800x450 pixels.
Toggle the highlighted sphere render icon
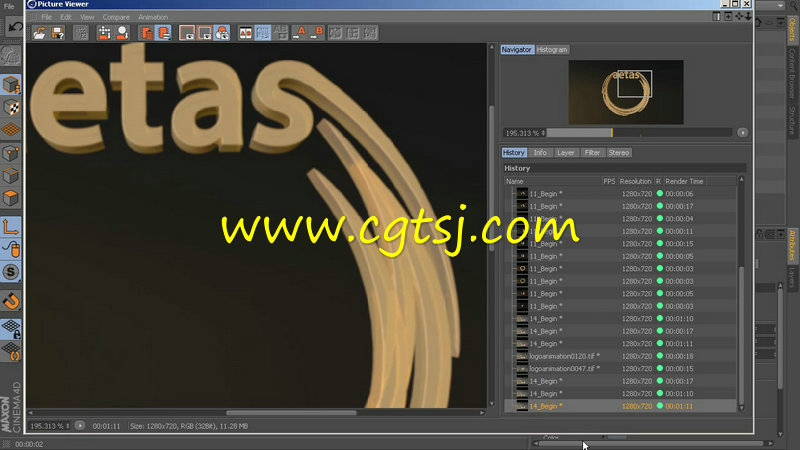click(x=222, y=33)
